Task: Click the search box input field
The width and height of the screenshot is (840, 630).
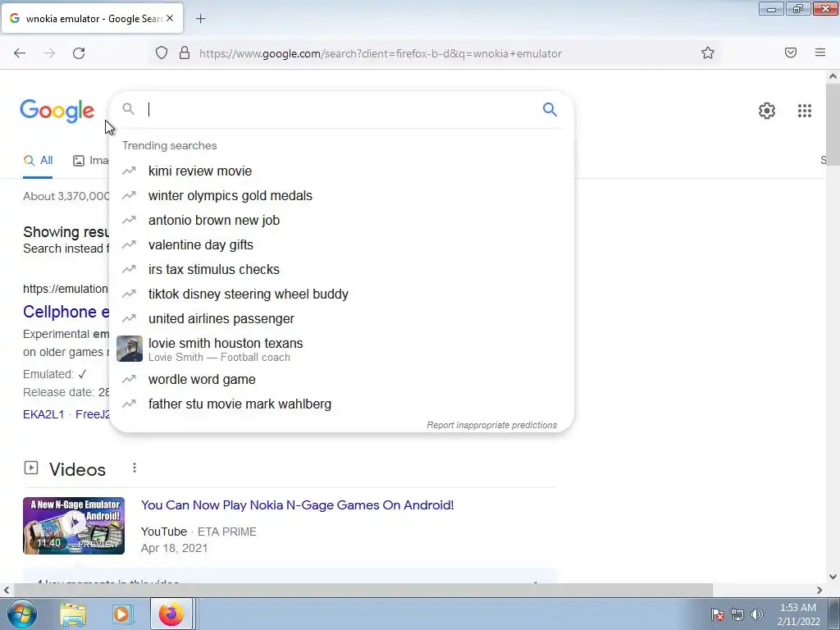Action: [x=343, y=109]
